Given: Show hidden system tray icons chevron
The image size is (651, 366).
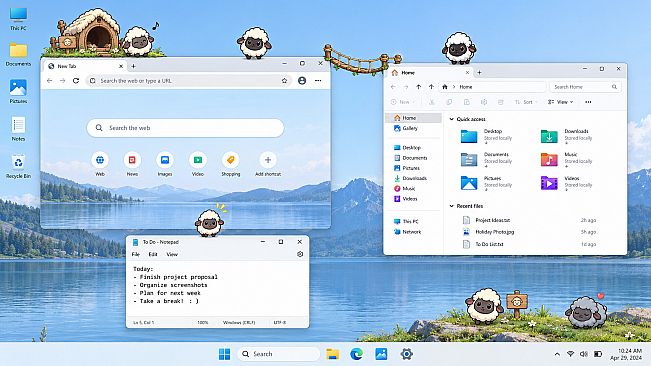Looking at the screenshot, I should [x=557, y=354].
